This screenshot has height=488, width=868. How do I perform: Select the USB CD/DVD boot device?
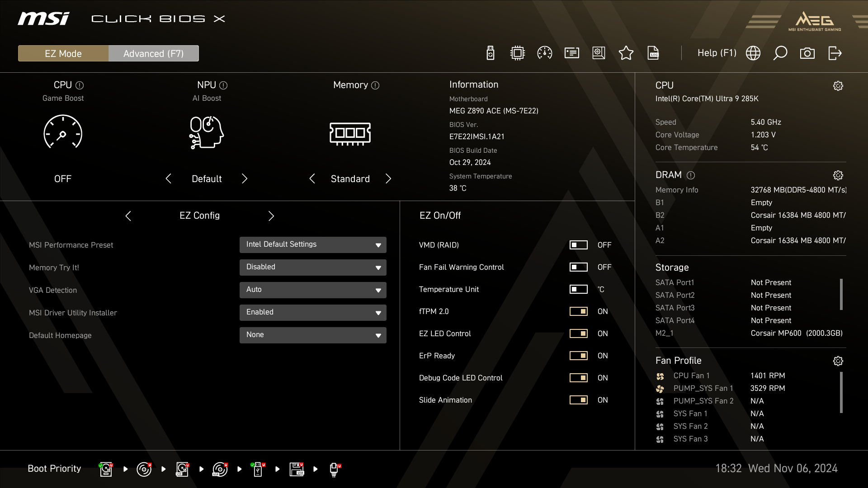coord(220,469)
